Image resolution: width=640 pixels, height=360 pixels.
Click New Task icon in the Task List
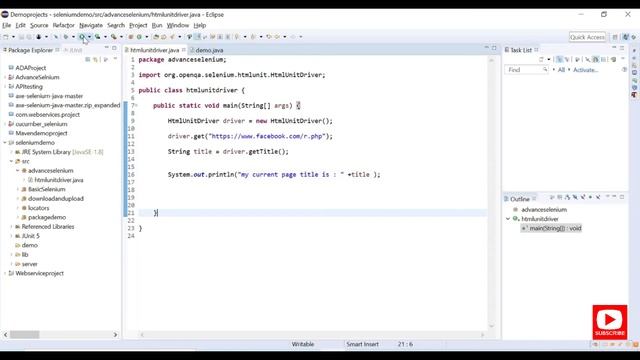click(x=541, y=60)
